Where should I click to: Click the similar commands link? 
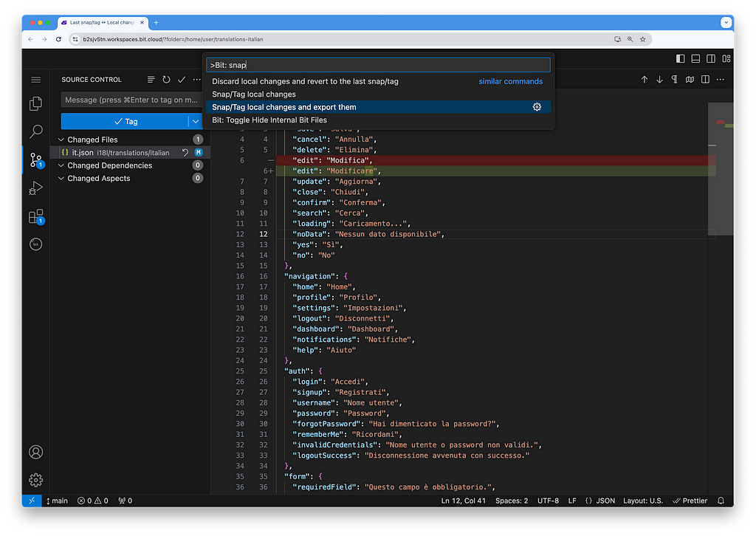(511, 81)
